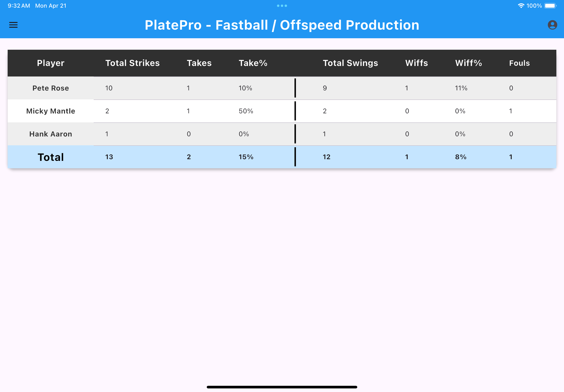
Task: Sort by the Wiff% column header
Action: [468, 63]
